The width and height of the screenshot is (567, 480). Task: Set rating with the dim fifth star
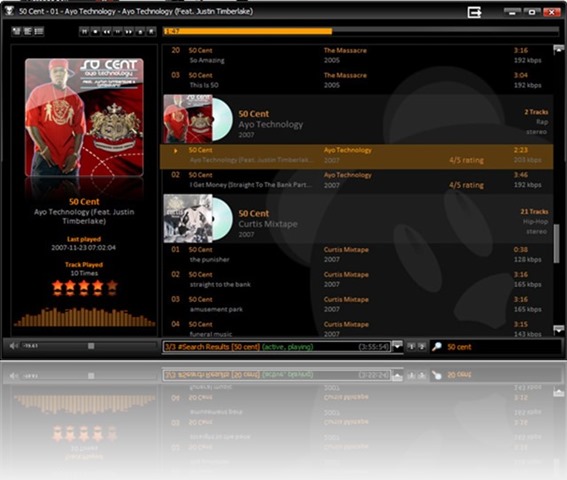[x=112, y=287]
